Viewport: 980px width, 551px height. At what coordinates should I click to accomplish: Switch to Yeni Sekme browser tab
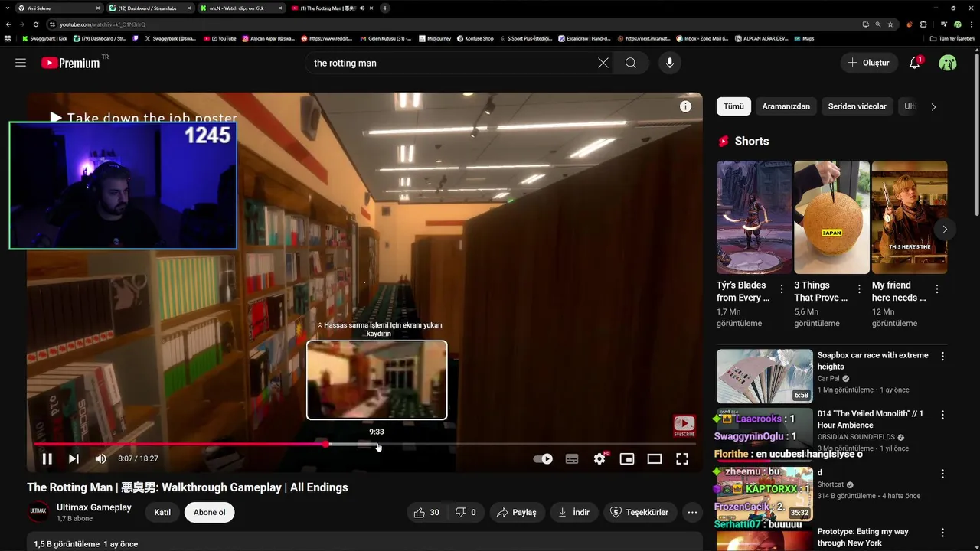pos(58,8)
